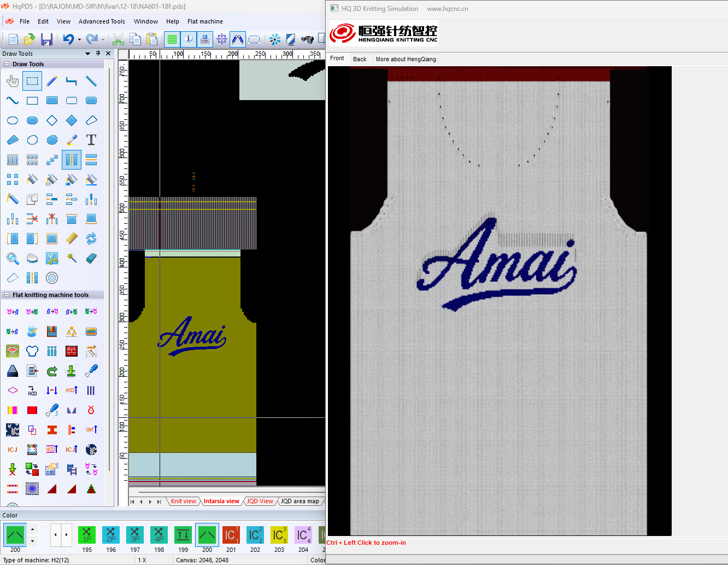Select color swatch 201 in Color bar

click(x=231, y=535)
